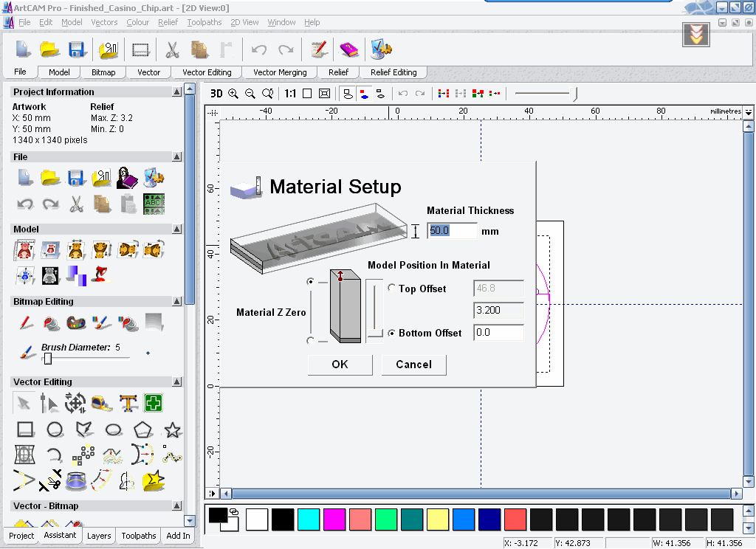The width and height of the screenshot is (756, 549).
Task: Click the color palette icon in Bitmap Editing
Action: tap(76, 322)
